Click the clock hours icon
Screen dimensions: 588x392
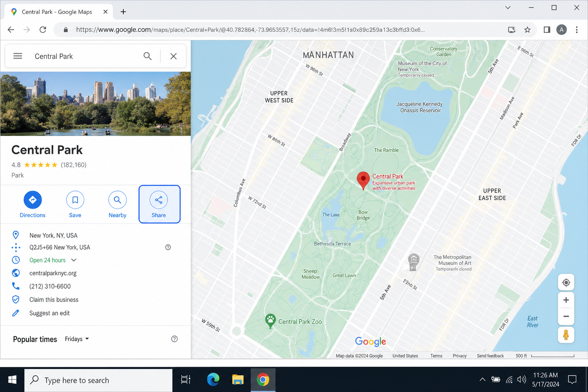[16, 260]
